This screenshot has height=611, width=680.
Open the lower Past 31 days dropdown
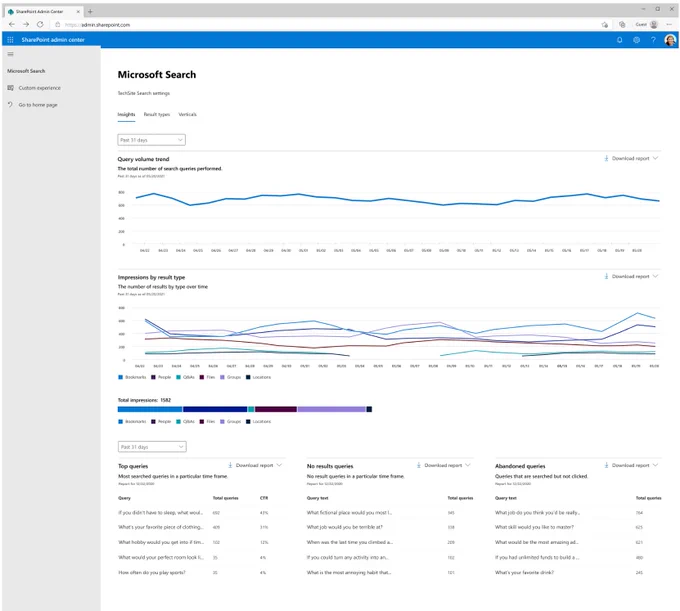pyautogui.click(x=152, y=447)
